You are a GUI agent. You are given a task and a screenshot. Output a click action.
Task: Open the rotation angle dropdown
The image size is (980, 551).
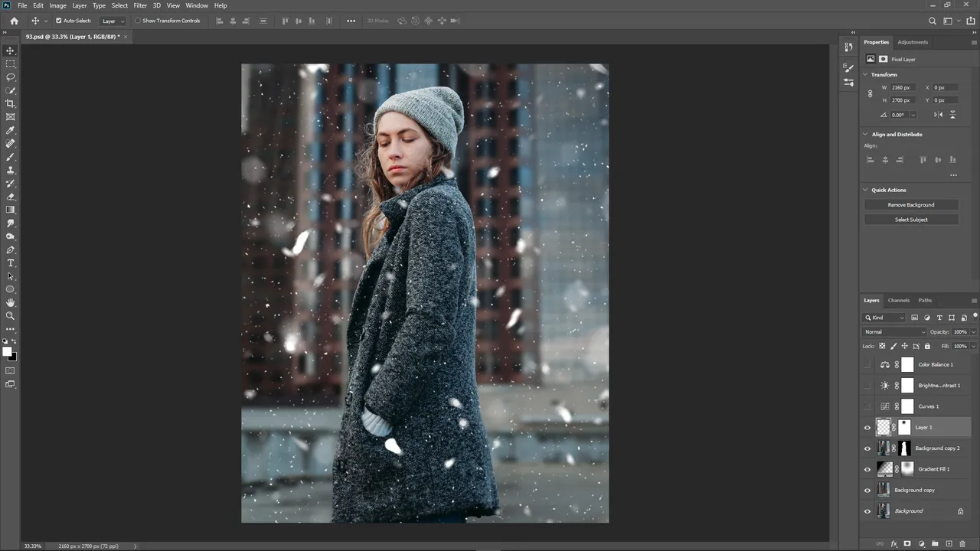point(913,115)
